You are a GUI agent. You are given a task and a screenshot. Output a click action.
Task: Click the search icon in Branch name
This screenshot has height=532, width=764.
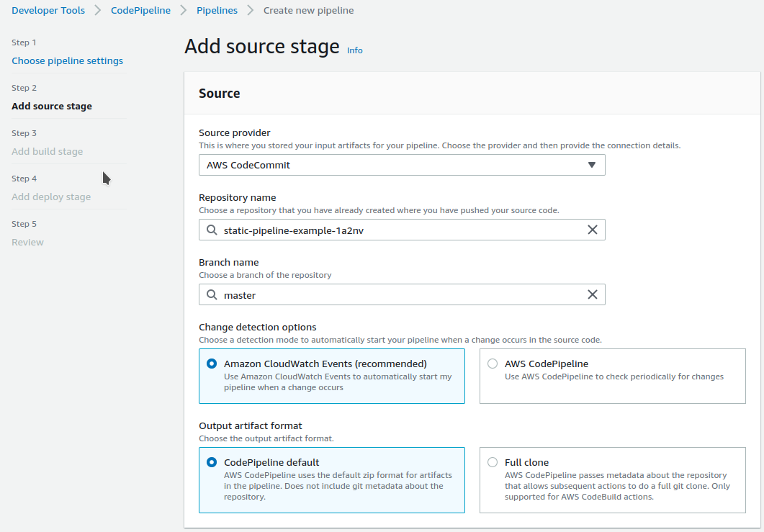point(212,294)
